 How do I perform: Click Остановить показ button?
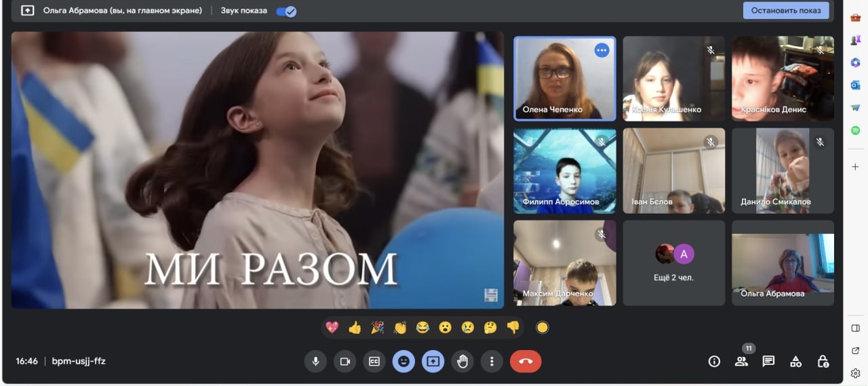click(x=785, y=11)
